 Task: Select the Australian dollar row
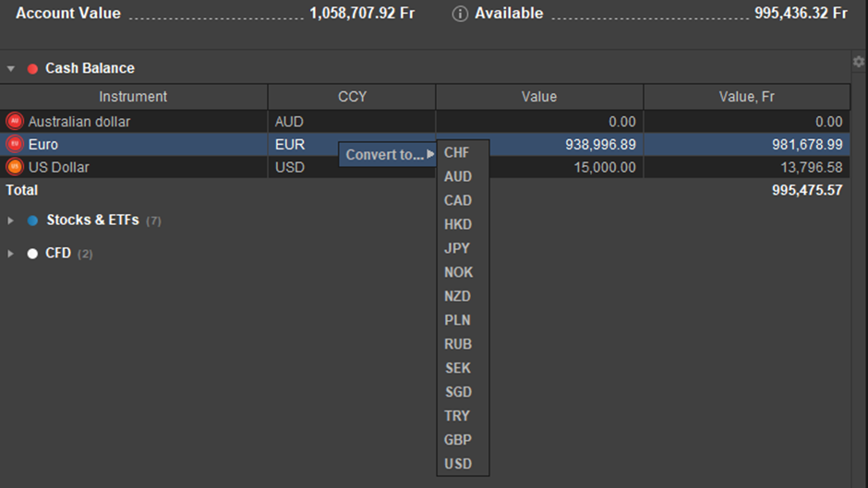coord(139,121)
